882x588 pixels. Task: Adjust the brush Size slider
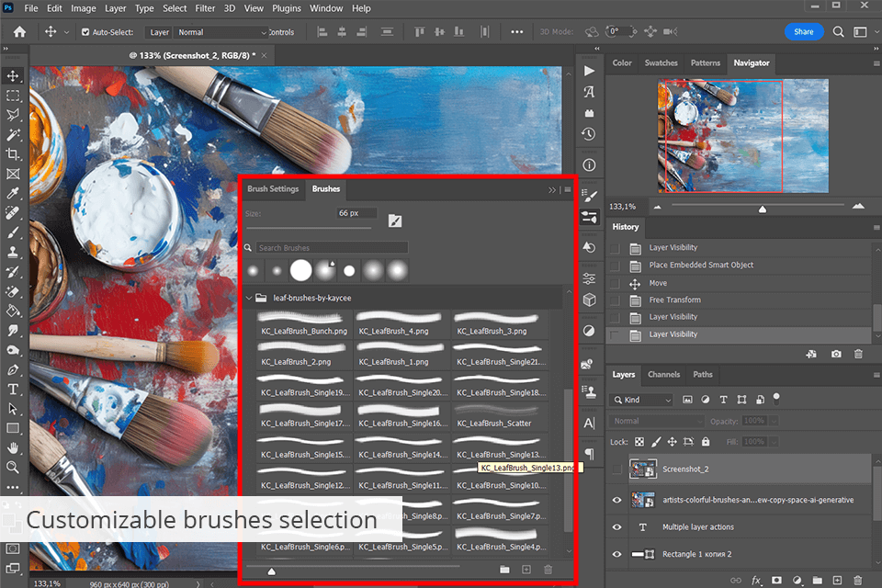click(x=309, y=228)
